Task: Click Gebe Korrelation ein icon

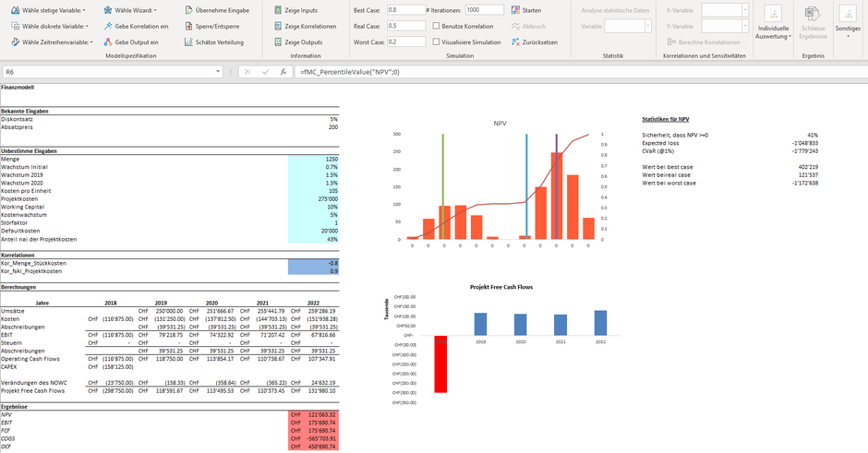Action: 108,26
